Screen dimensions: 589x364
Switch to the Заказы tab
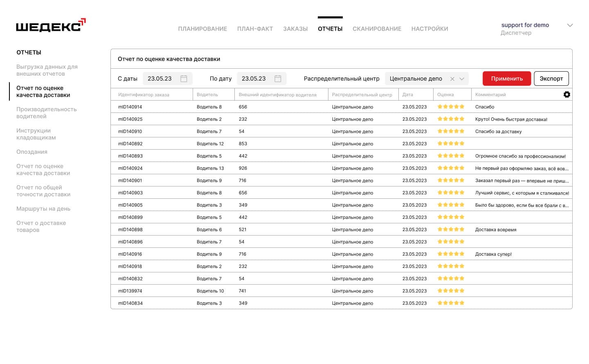(x=295, y=29)
